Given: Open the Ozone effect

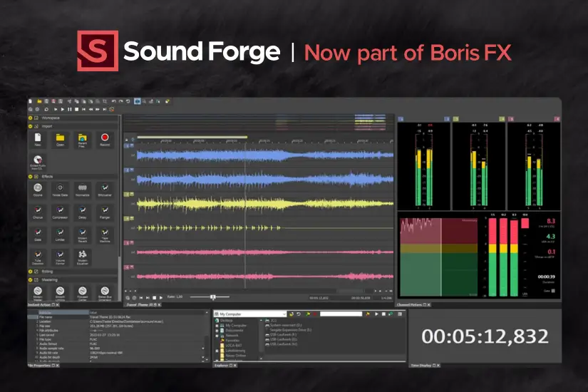Looking at the screenshot, I should (38, 190).
